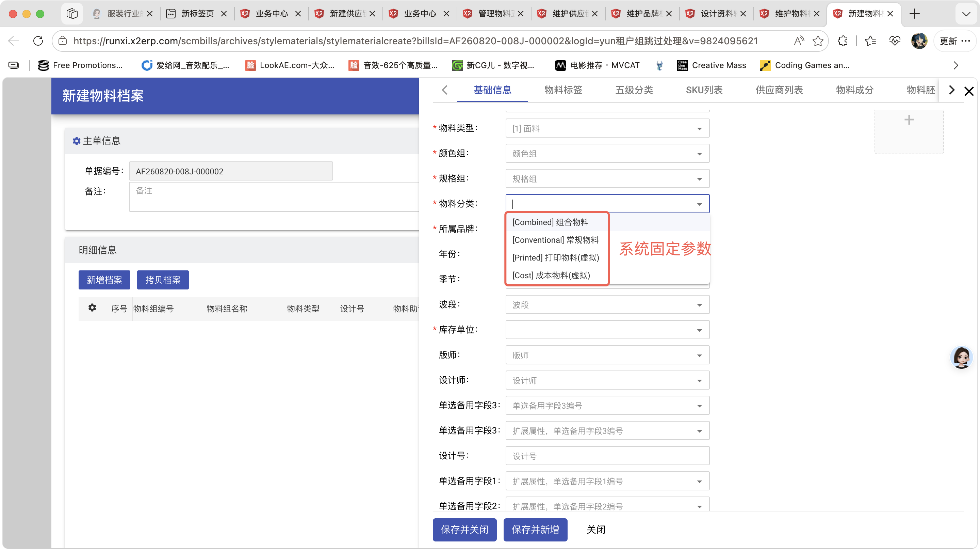
Task: Open the 版师 dropdown
Action: [x=607, y=355]
